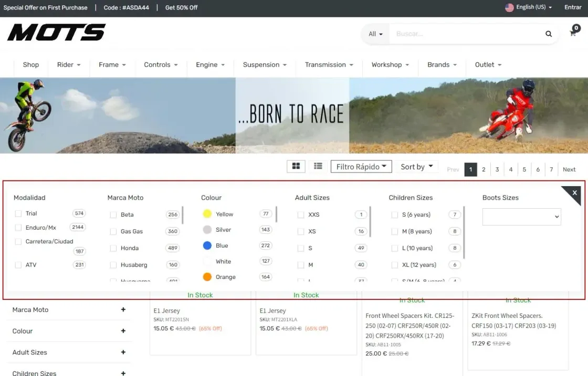The height and width of the screenshot is (376, 588).
Task: Open the Transmission menu
Action: (329, 65)
